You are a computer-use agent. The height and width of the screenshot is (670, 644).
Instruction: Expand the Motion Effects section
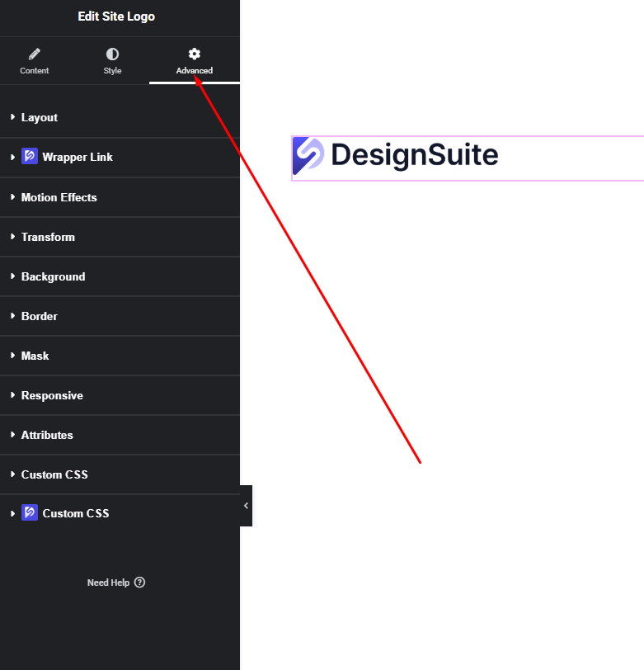click(59, 197)
